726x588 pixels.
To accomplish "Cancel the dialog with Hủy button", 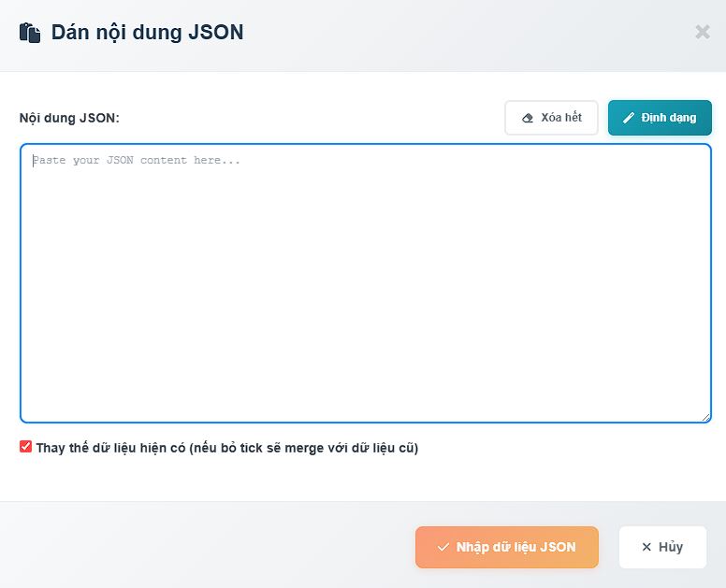I will (x=662, y=547).
